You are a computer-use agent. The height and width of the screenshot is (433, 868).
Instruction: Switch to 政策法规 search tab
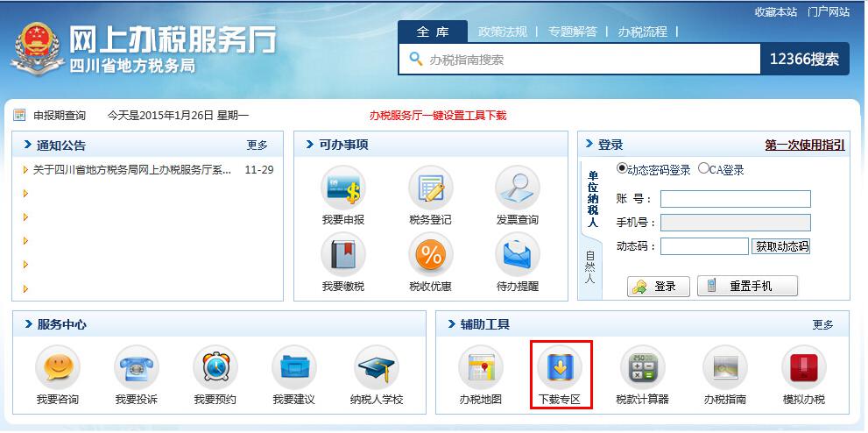click(x=503, y=32)
